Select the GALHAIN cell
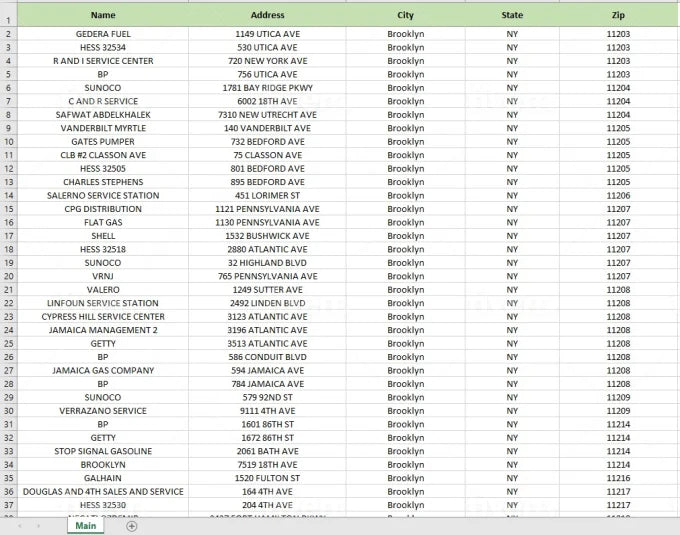The height and width of the screenshot is (535, 680). (103, 477)
